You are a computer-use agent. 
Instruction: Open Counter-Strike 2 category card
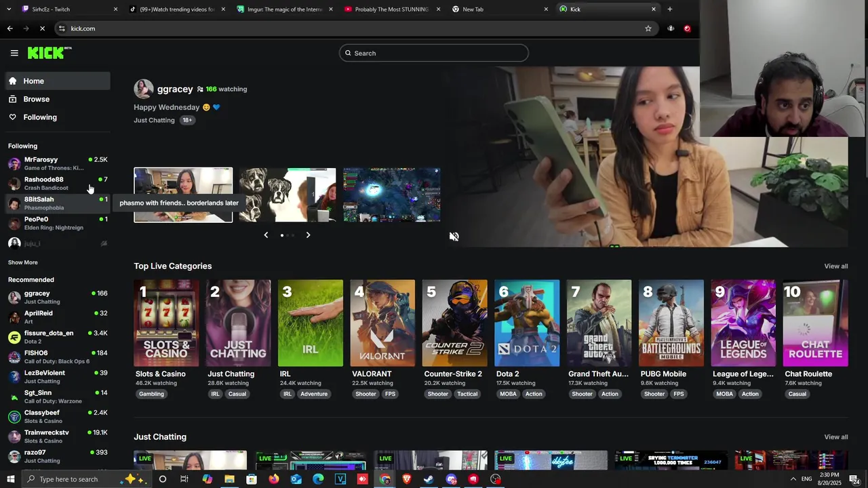pyautogui.click(x=455, y=323)
